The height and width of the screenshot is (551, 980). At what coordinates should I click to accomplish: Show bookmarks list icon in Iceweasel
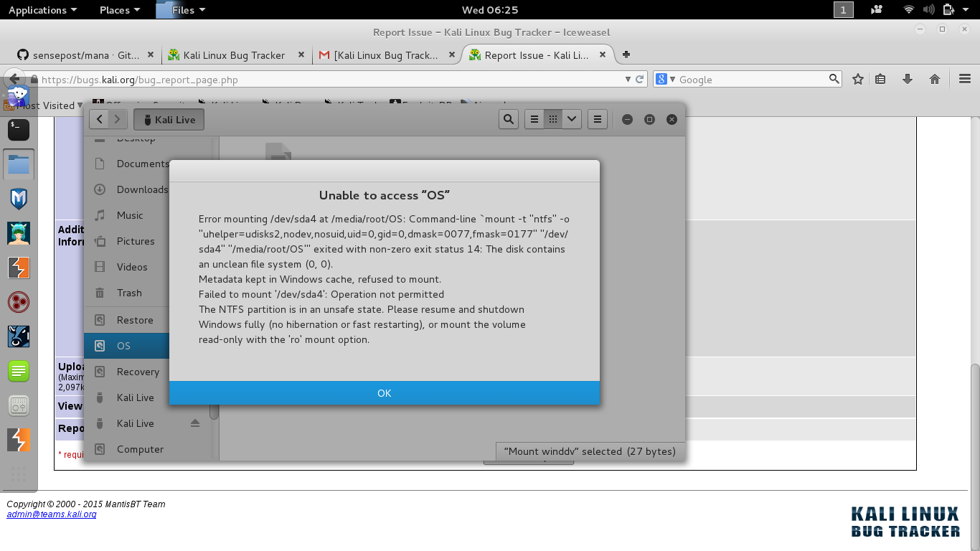coord(880,80)
